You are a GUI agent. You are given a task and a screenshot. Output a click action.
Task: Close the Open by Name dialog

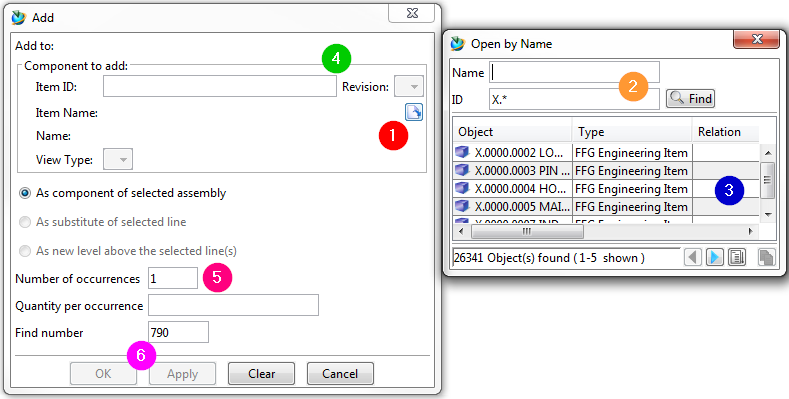[756, 39]
